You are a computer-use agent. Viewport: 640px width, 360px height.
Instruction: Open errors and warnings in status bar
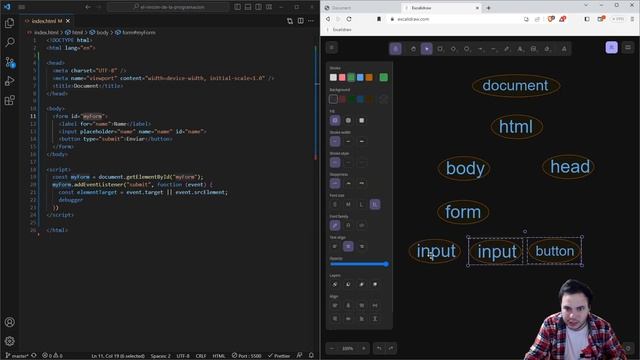[x=53, y=356]
